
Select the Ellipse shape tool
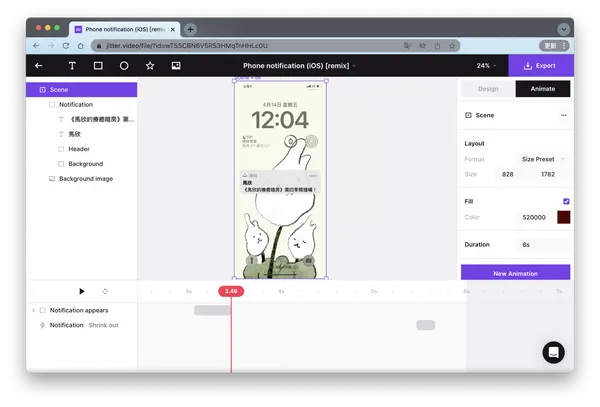coord(124,66)
